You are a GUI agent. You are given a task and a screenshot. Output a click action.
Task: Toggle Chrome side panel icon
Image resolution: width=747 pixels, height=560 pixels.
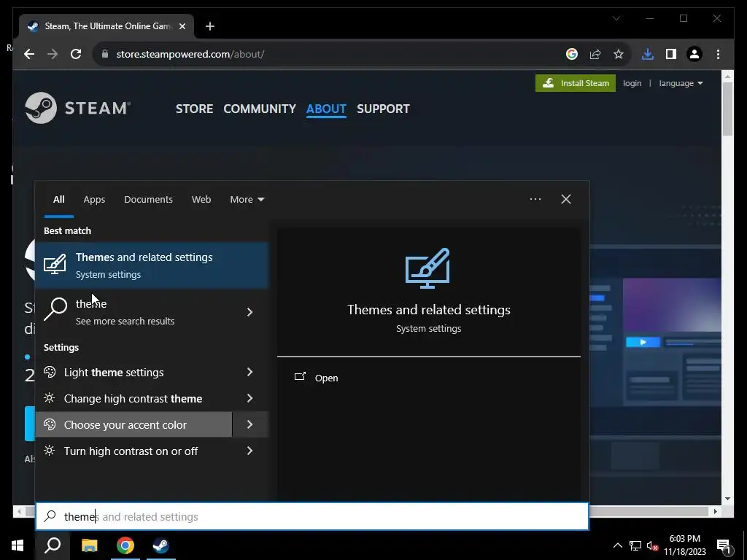tap(671, 54)
